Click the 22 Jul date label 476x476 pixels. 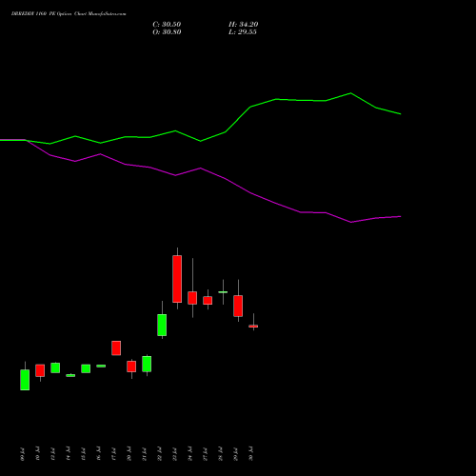(159, 454)
